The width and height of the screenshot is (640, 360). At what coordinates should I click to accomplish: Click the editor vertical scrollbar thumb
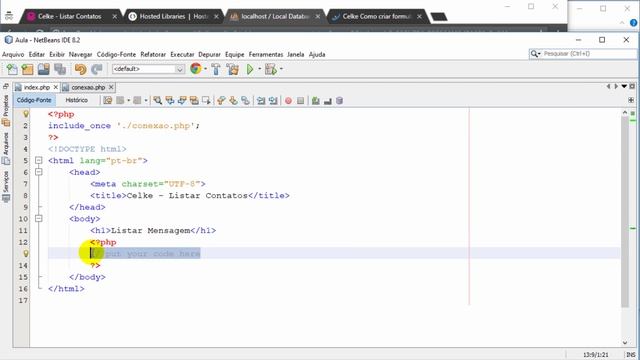[x=625, y=212]
